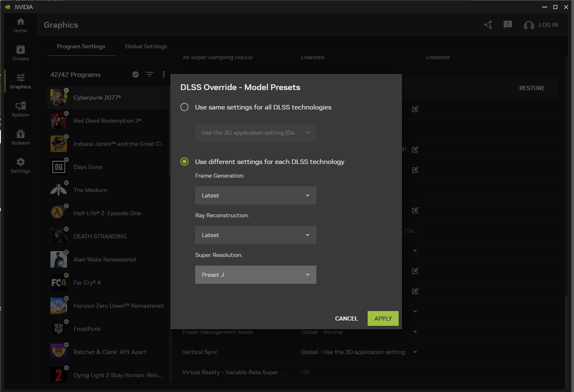Viewport: 574px width, 392px height.
Task: Click the Red Dead Redemption 2 thumbnail
Action: tap(59, 121)
